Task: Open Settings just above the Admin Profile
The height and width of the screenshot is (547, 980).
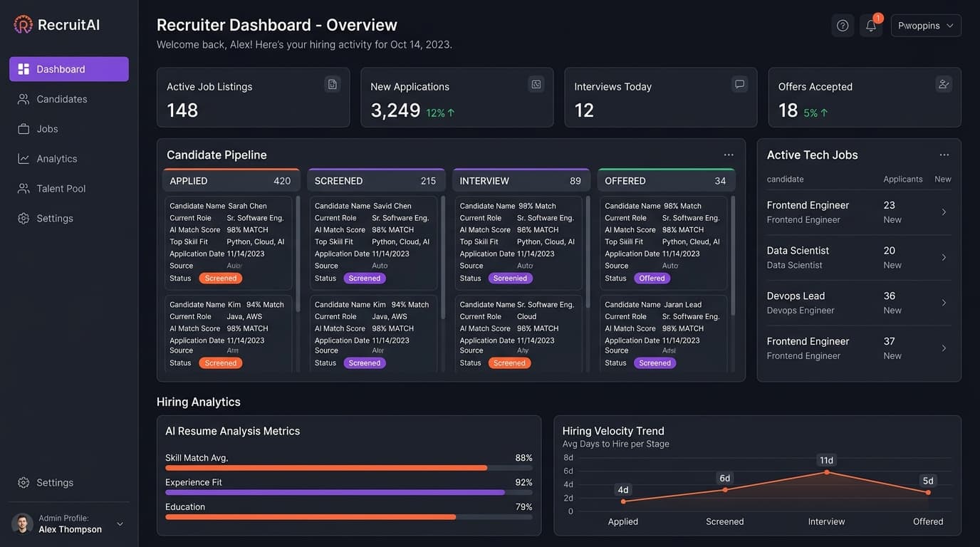Action: coord(69,483)
